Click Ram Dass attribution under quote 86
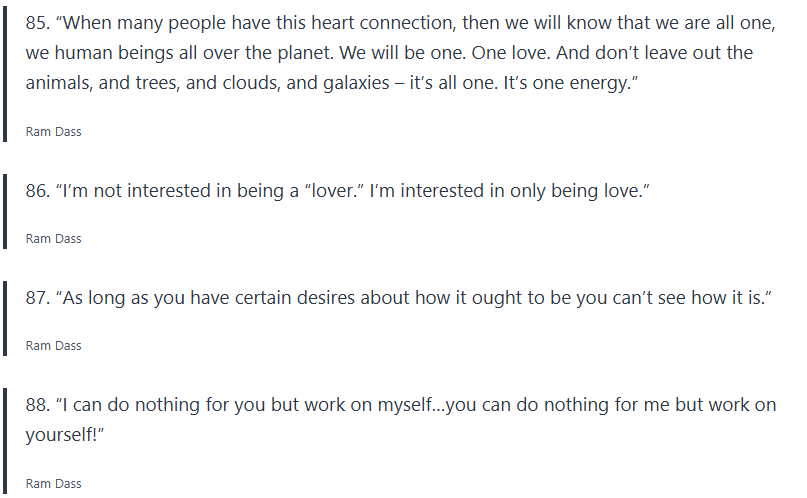Screen dimensions: 807x498 tap(53, 239)
